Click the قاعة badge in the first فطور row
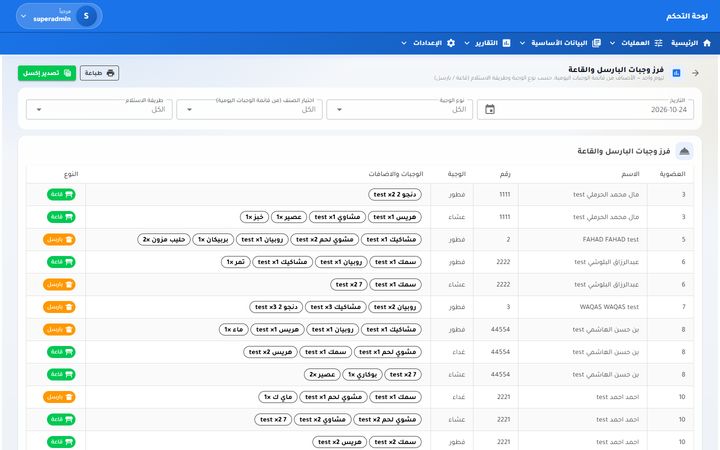 point(61,194)
